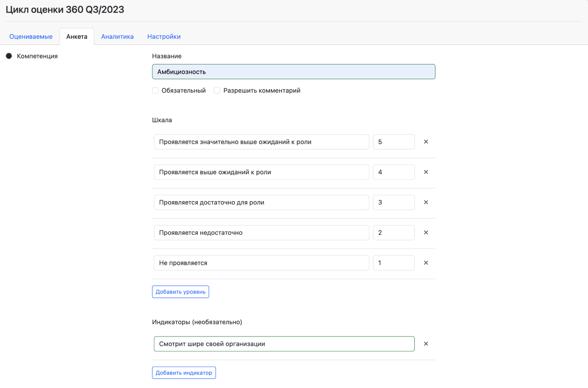Enable the Обязательный checkbox
Viewport: 588px width, 388px height.
point(156,90)
